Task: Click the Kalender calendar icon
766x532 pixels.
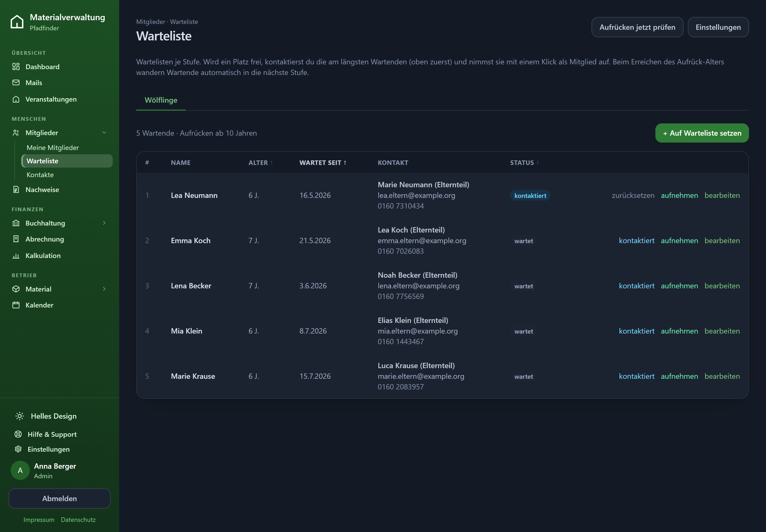Action: [16, 305]
